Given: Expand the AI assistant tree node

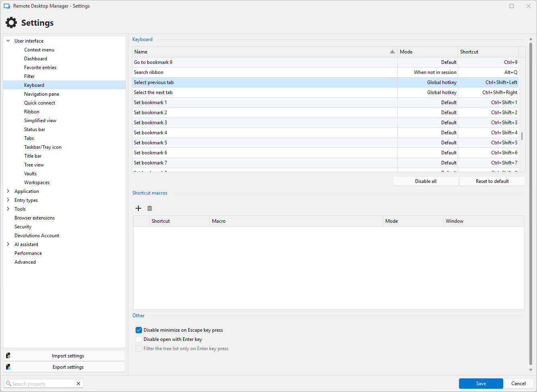Looking at the screenshot, I should click(8, 244).
